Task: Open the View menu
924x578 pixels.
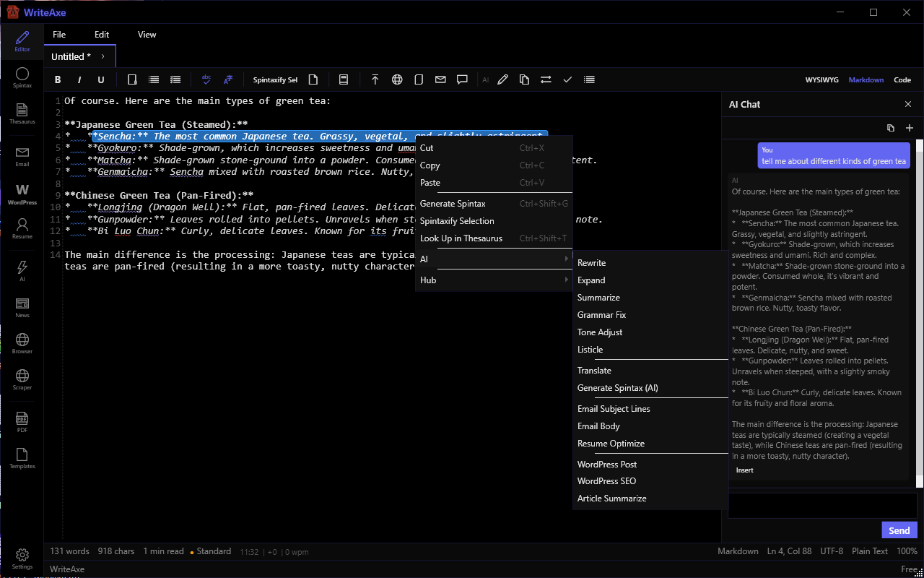Action: 147,34
